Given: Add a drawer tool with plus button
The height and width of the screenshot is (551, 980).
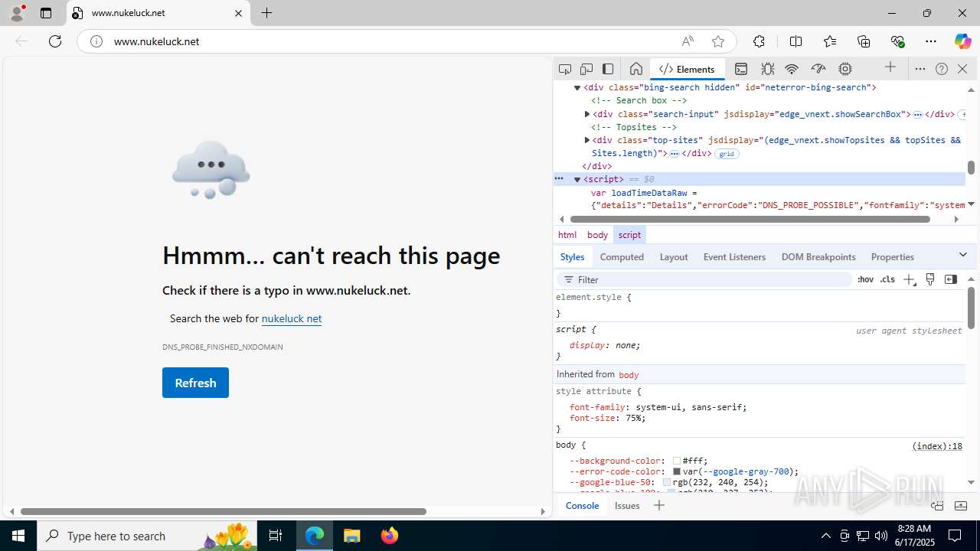Looking at the screenshot, I should point(659,505).
